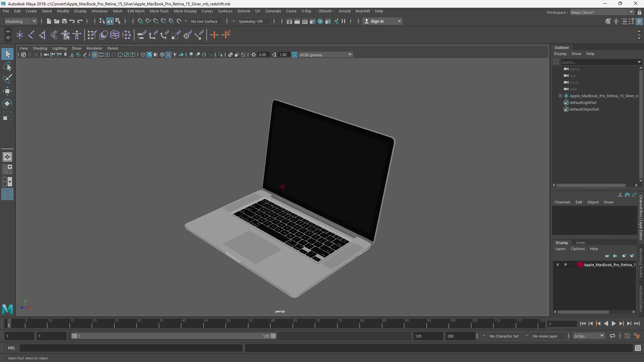Click the MEL command language label
The width and height of the screenshot is (644, 362).
tap(12, 348)
